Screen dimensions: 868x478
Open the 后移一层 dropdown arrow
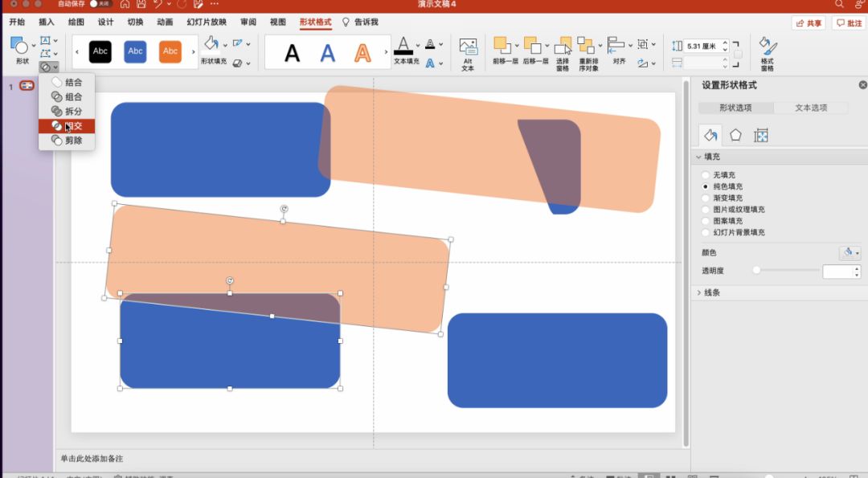coord(547,45)
